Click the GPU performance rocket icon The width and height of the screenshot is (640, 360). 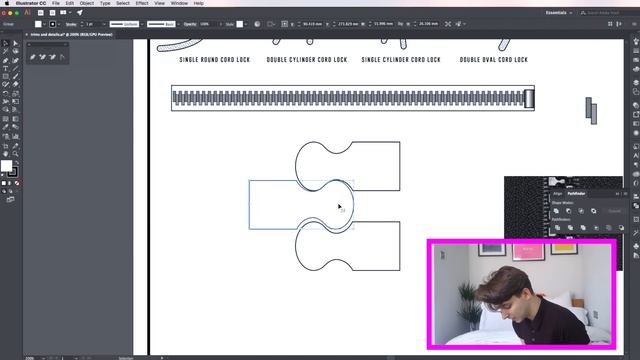click(80, 13)
